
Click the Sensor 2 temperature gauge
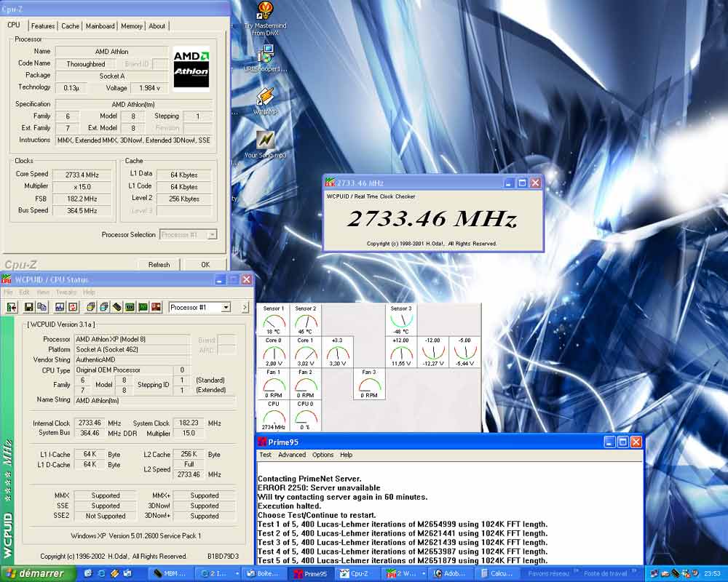point(306,320)
